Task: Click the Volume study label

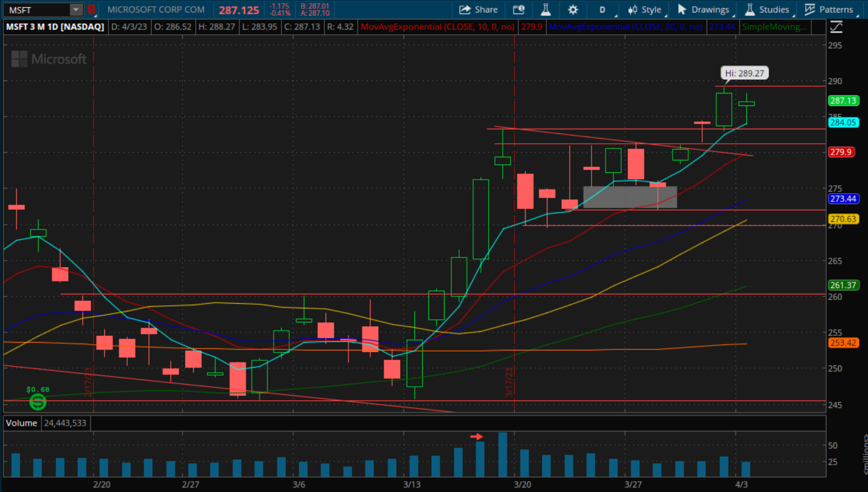Action: click(x=21, y=423)
